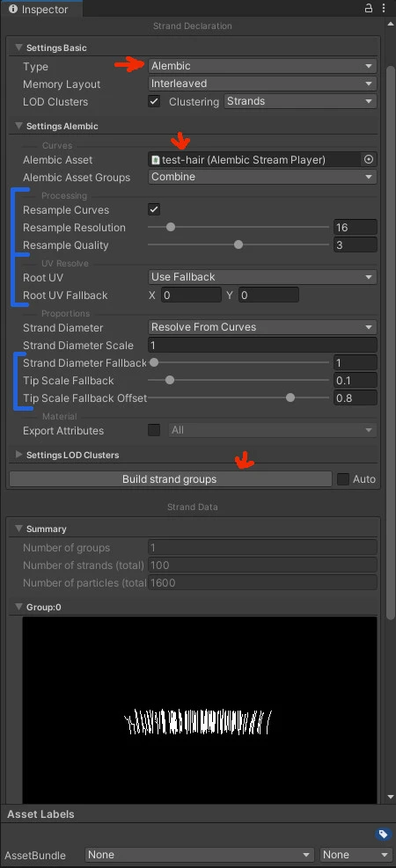Click the Tip Scale Fallback Offset value field
This screenshot has width=396, height=868.
[355, 398]
